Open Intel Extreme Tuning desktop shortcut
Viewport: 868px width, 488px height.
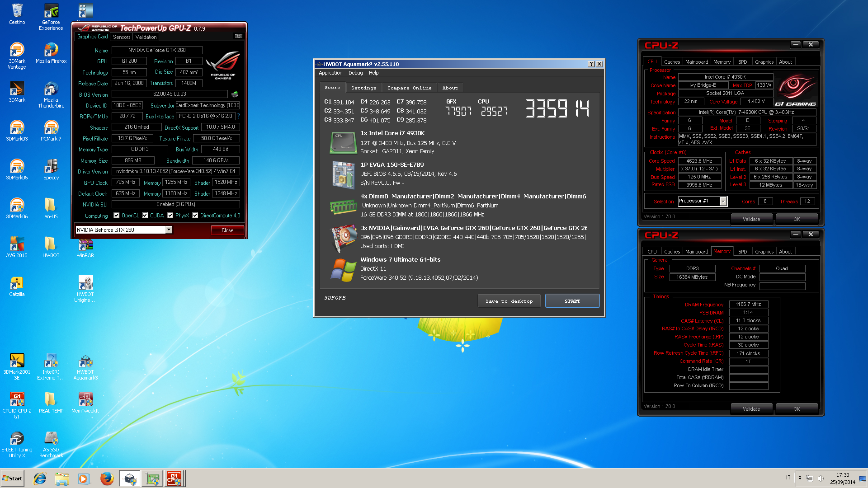(x=51, y=366)
